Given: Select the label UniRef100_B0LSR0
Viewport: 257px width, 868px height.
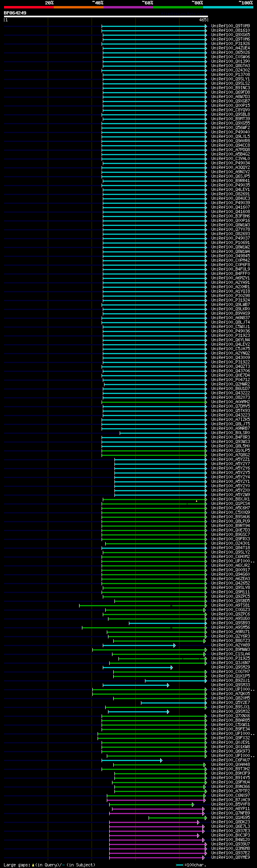Looking at the screenshot, I should [230, 433].
